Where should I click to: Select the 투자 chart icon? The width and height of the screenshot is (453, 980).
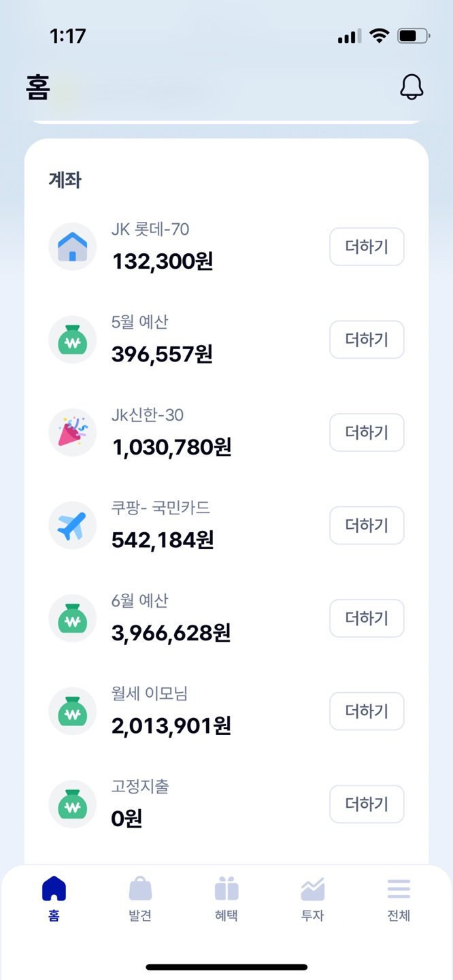[312, 898]
